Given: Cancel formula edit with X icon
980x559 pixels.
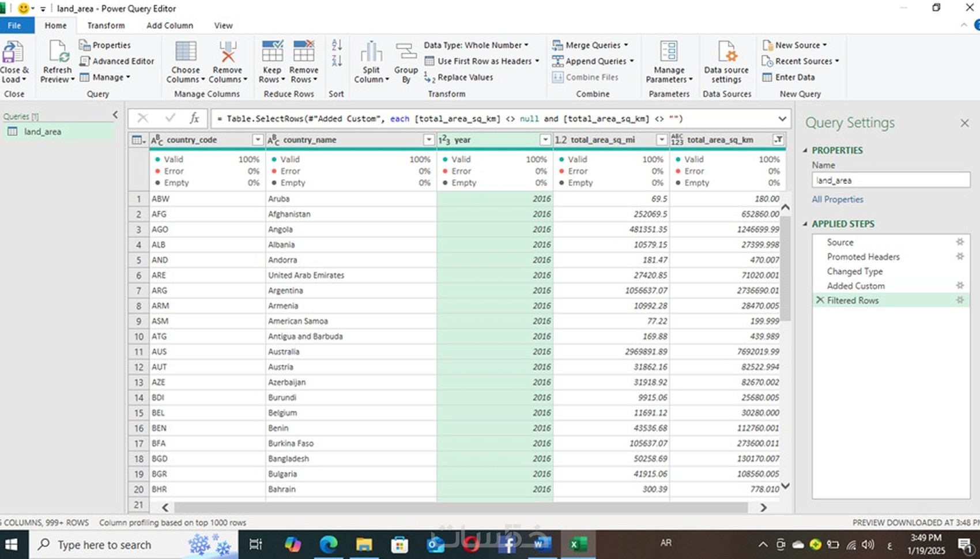Looking at the screenshot, I should tap(143, 119).
